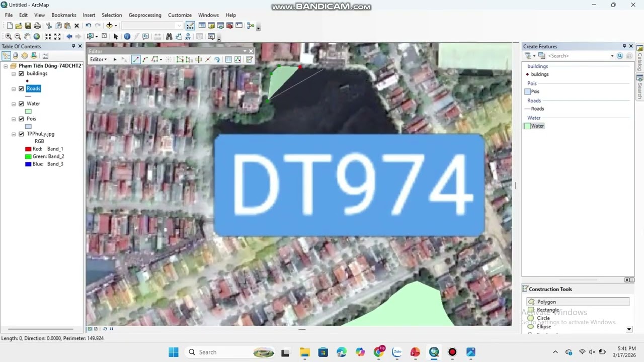Click the Go To XY icon
The width and height of the screenshot is (644, 362).
click(188, 36)
